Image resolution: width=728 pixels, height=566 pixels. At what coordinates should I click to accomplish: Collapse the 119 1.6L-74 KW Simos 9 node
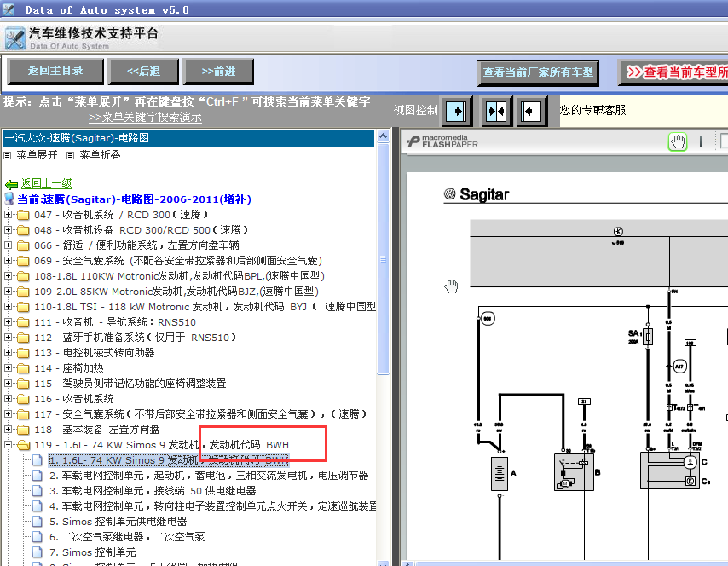(8, 444)
